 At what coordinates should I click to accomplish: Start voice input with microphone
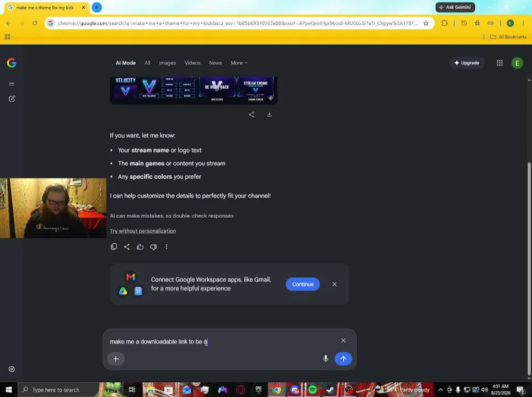pos(326,358)
